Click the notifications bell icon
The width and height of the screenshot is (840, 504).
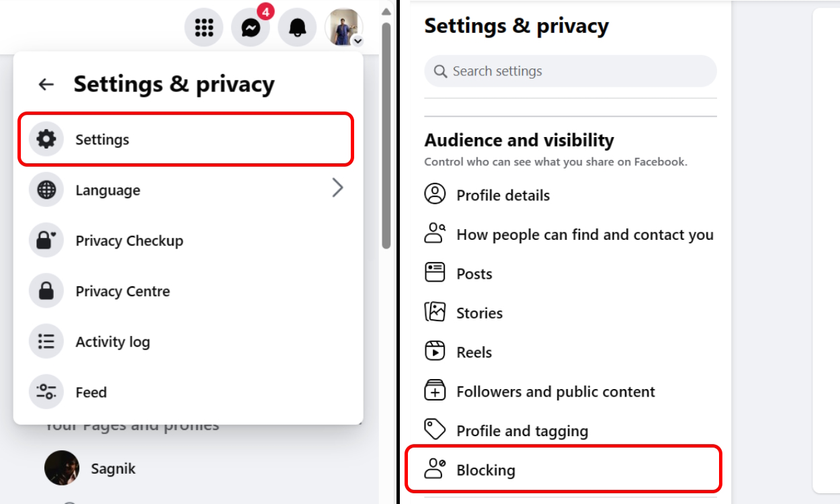click(297, 27)
